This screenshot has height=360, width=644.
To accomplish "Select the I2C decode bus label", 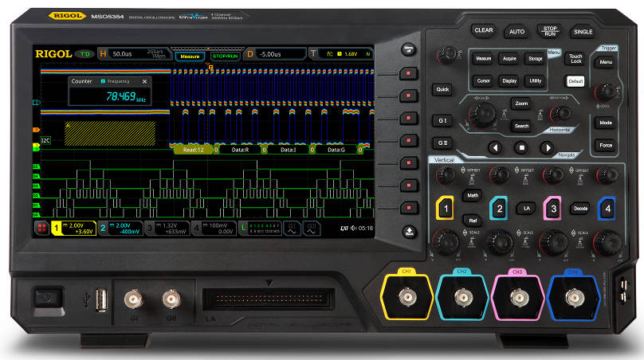I will pos(45,140).
